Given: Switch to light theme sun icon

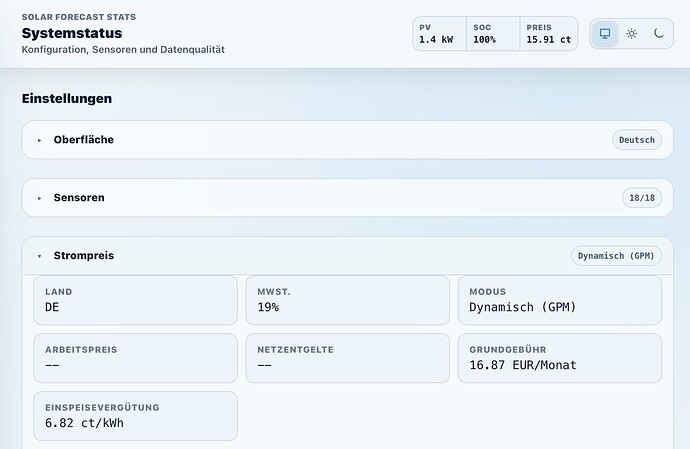Looking at the screenshot, I should (631, 33).
